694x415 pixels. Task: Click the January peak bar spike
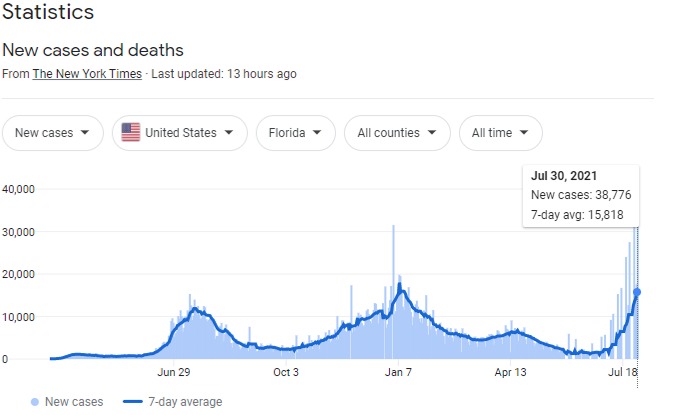click(x=393, y=228)
